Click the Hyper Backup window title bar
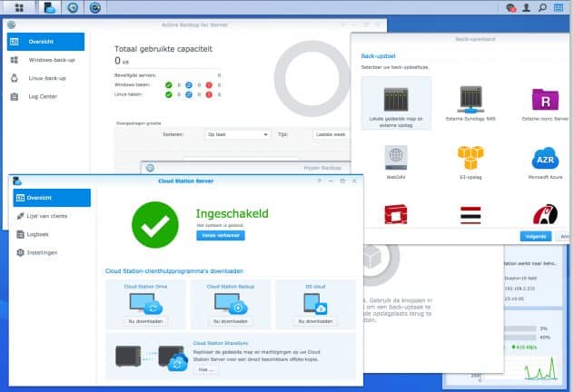574x392 pixels. [246, 168]
